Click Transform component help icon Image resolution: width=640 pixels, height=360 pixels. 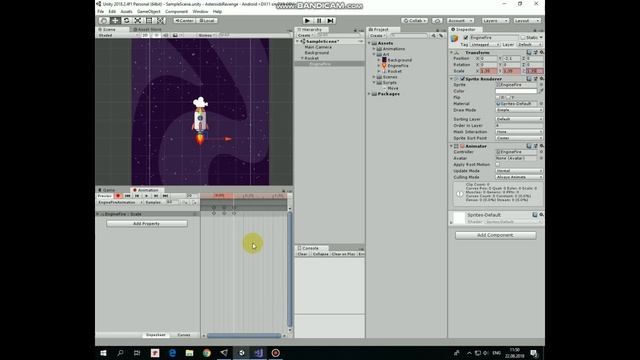coord(529,52)
